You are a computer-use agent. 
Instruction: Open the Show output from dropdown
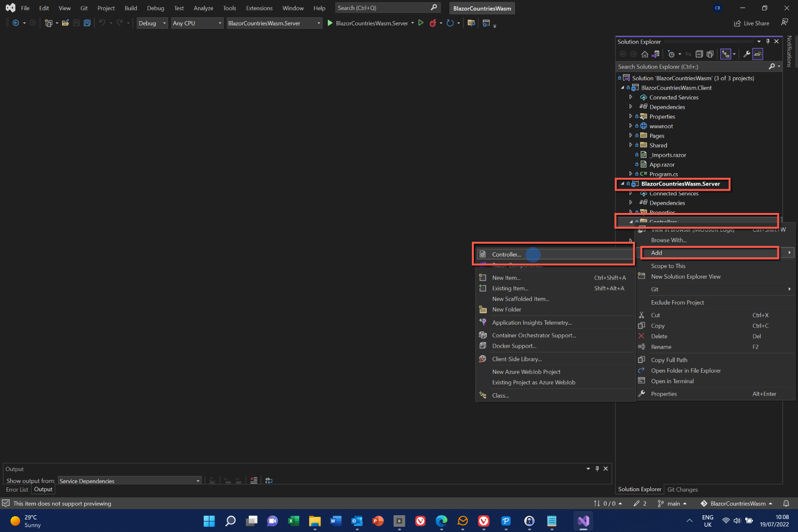pyautogui.click(x=129, y=481)
